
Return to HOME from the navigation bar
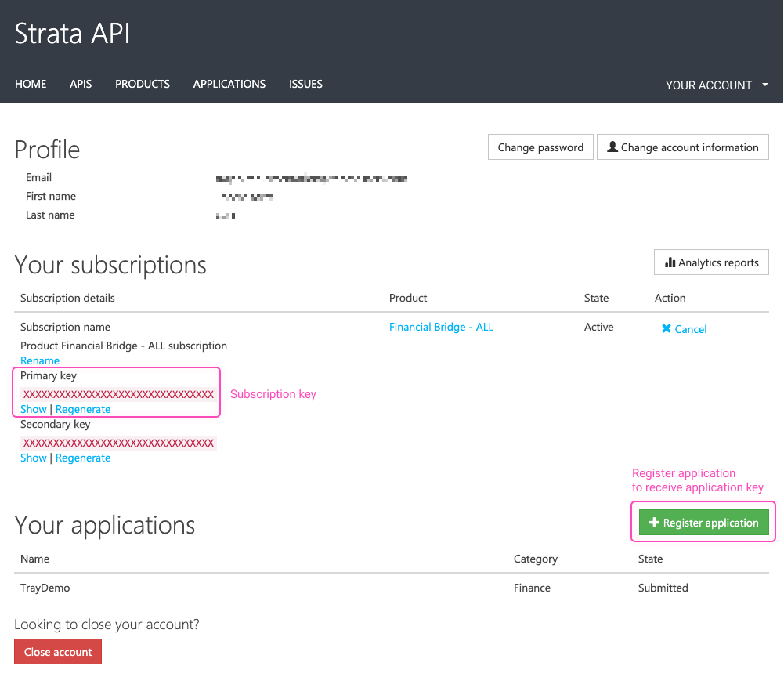pos(30,84)
